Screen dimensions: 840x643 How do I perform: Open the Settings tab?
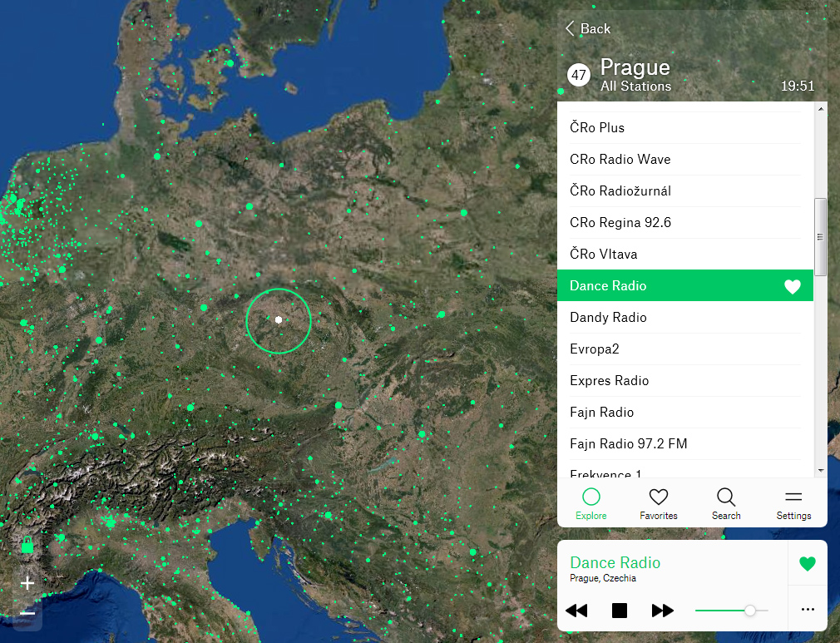793,504
